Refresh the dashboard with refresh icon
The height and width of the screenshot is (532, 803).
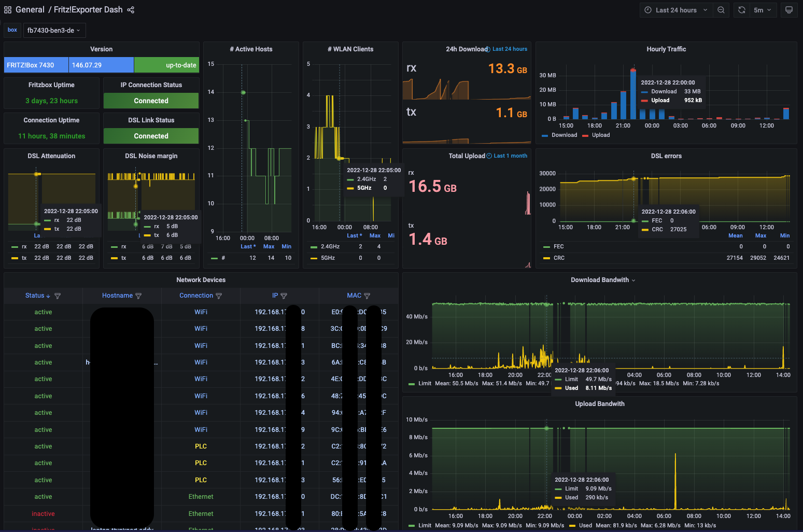click(742, 10)
